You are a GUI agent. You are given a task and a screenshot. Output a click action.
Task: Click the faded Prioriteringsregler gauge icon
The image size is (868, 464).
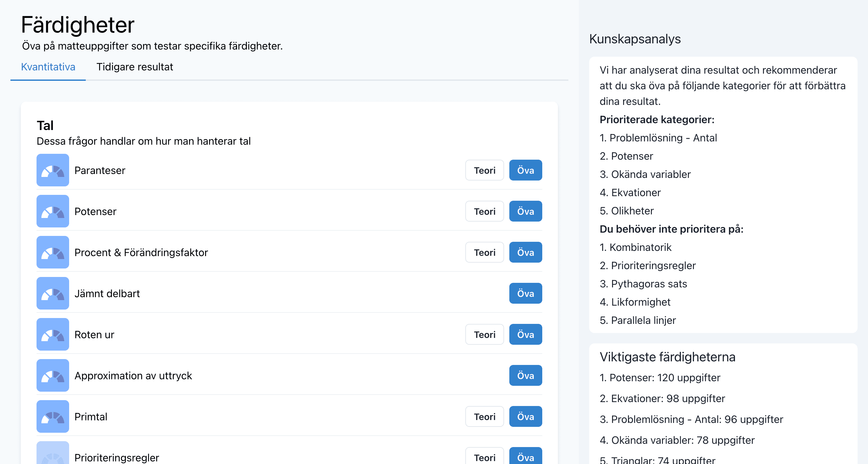52,455
